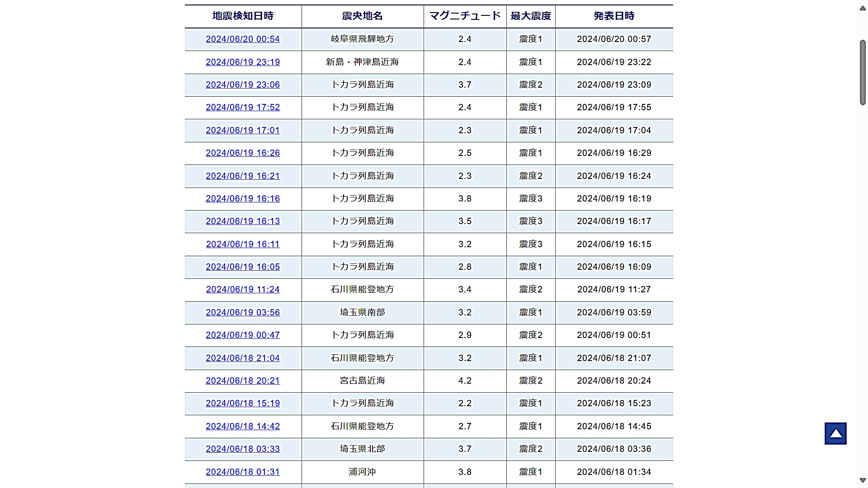Select the 2024/06/19 16:26 detection link
Image resolution: width=868 pixels, height=488 pixels.
click(x=243, y=153)
